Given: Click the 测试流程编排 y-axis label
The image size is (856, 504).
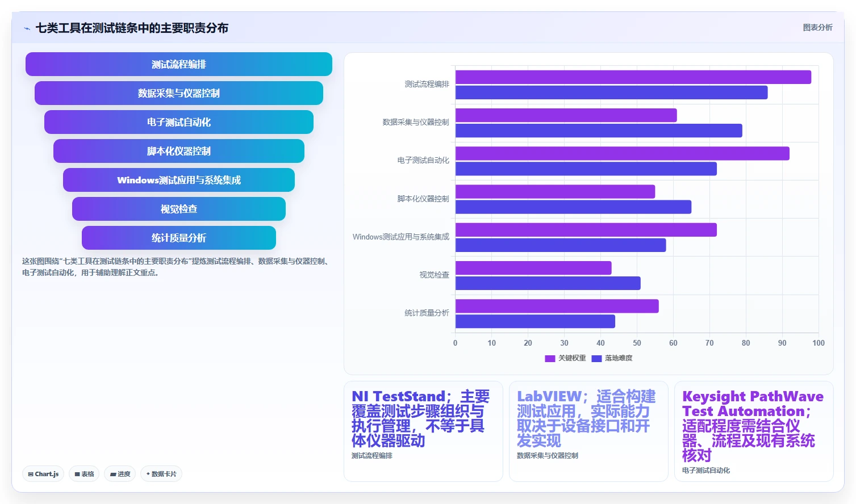Looking at the screenshot, I should 427,84.
